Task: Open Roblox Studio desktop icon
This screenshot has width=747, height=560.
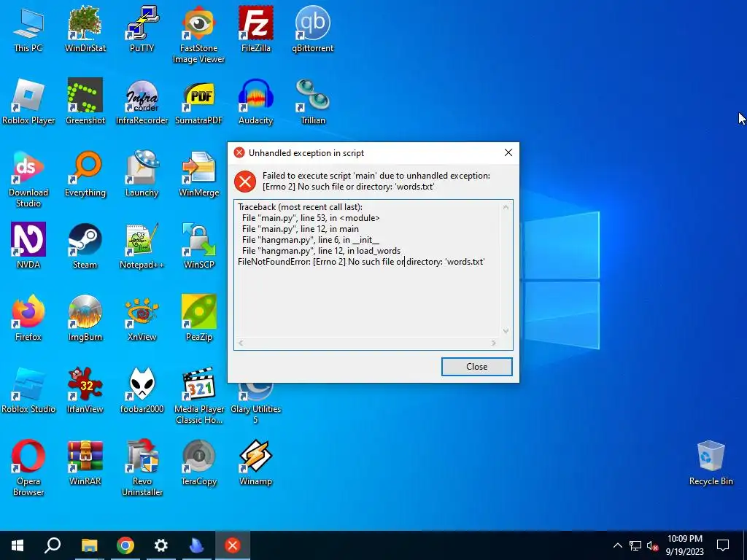Action: 28,391
